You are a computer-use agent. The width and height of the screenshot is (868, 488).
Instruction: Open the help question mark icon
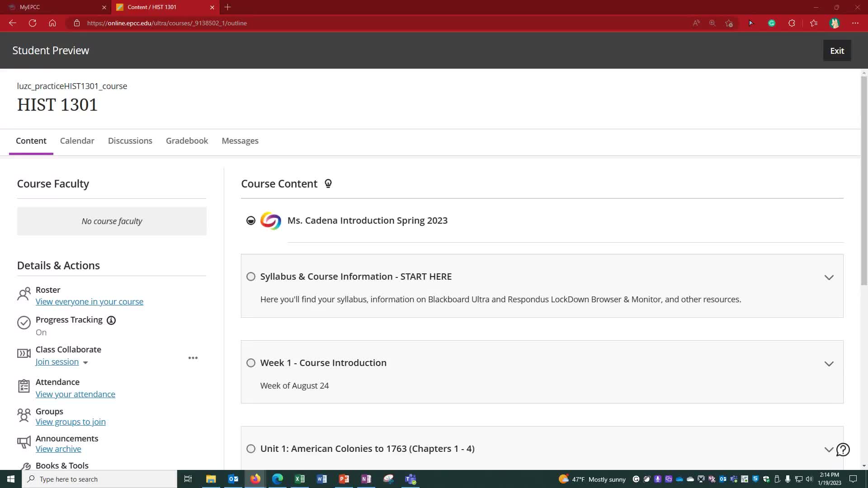click(x=843, y=450)
